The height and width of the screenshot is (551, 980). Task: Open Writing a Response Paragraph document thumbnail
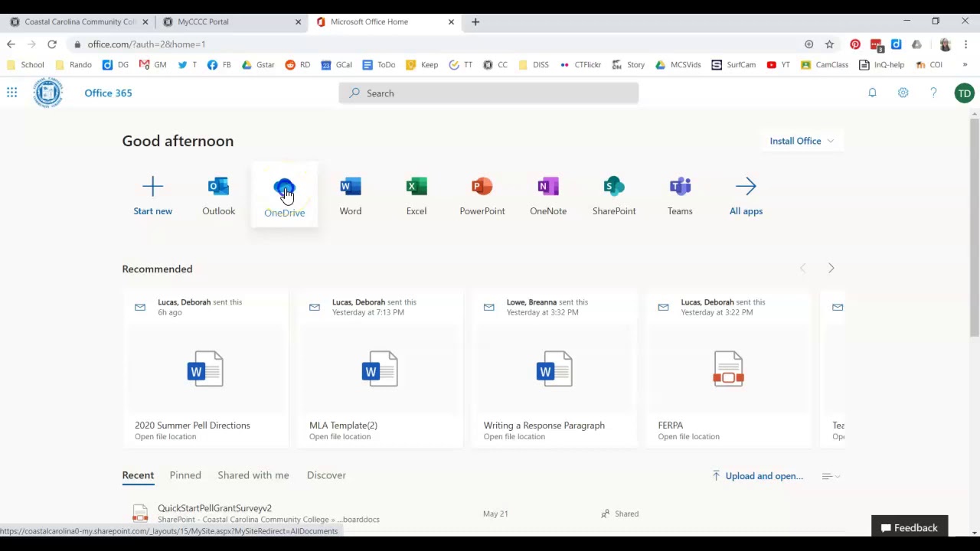554,369
